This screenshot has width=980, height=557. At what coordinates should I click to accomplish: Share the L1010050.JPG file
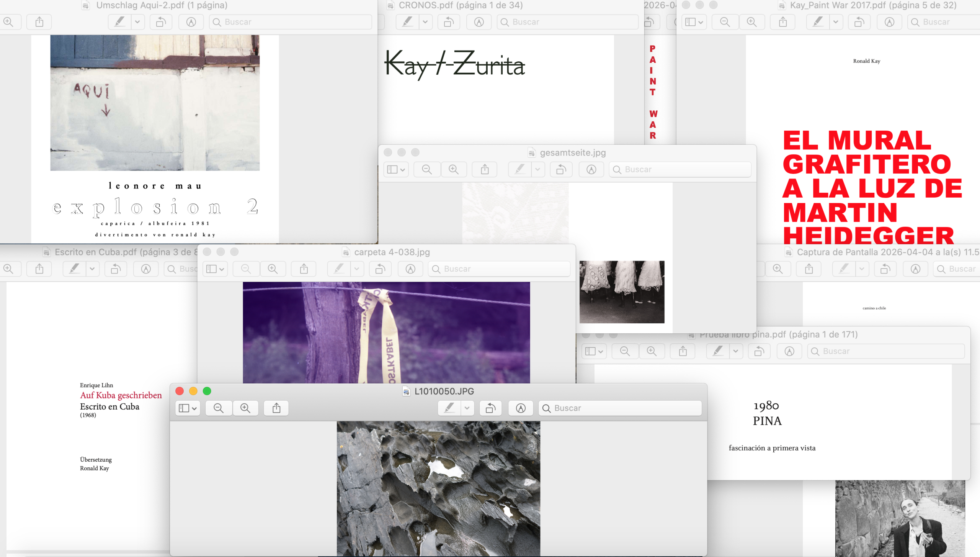click(x=276, y=408)
